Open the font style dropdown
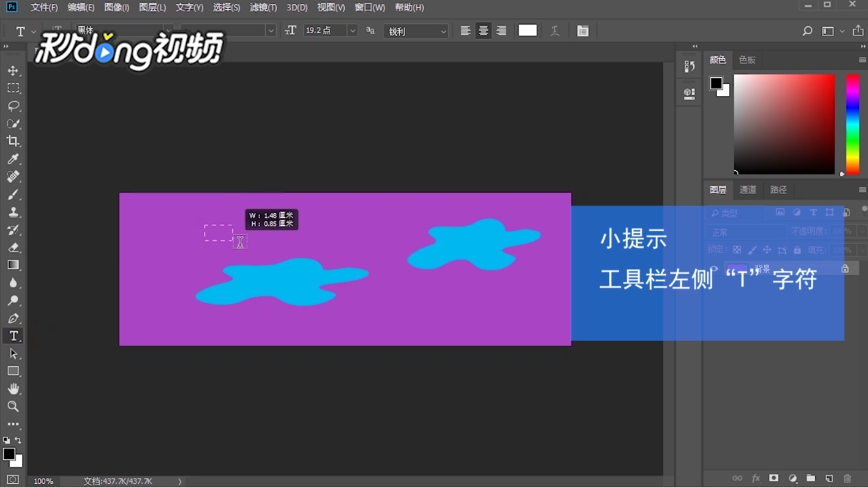The height and width of the screenshot is (487, 868). [271, 31]
